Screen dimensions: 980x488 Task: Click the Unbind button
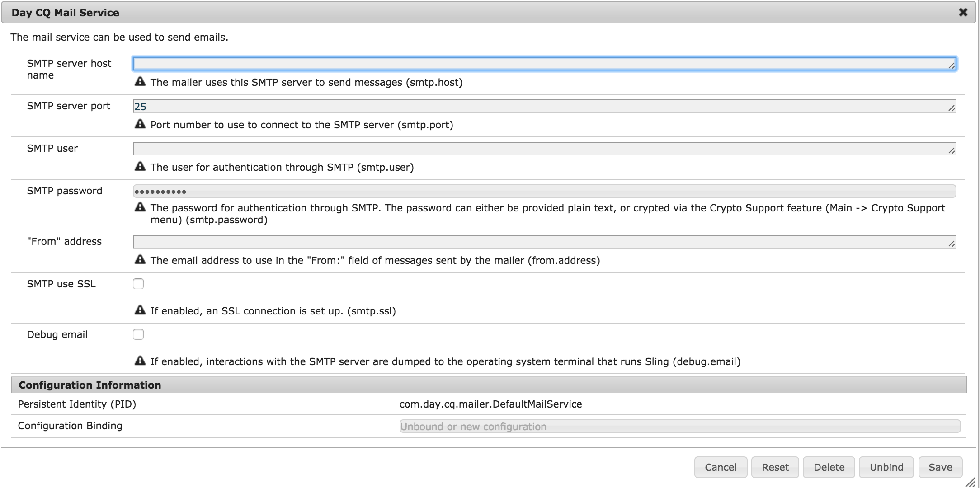(x=886, y=467)
